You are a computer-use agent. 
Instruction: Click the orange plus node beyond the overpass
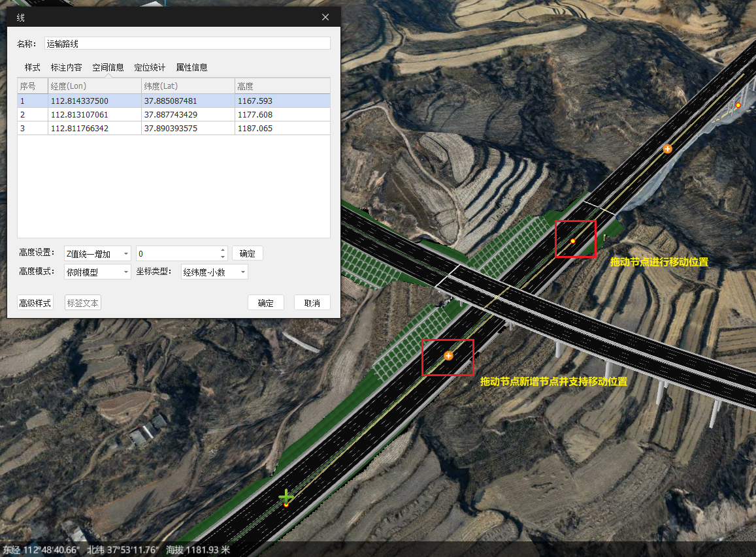click(x=667, y=149)
